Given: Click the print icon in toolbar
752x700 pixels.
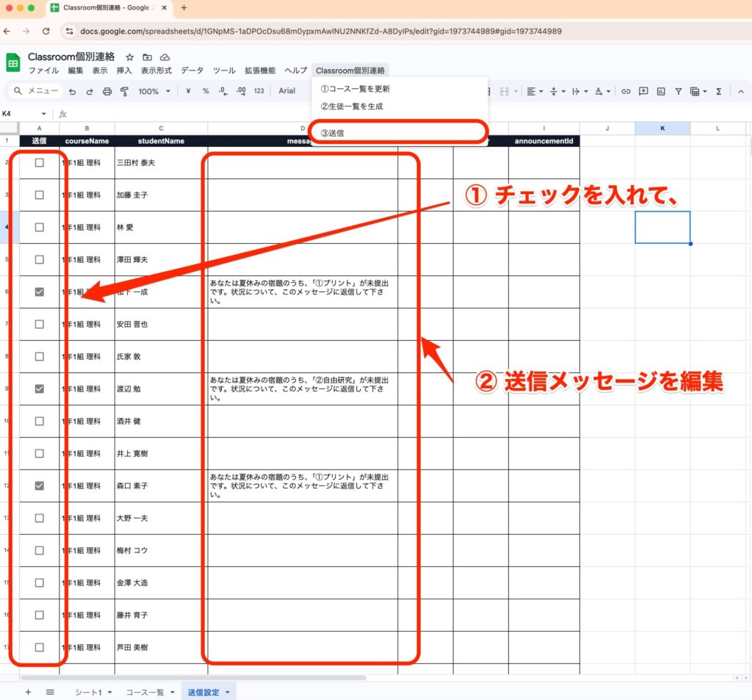Looking at the screenshot, I should tap(107, 92).
